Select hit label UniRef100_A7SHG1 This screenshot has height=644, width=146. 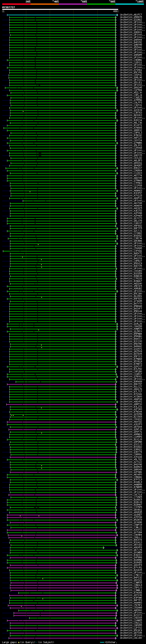point(131,70)
